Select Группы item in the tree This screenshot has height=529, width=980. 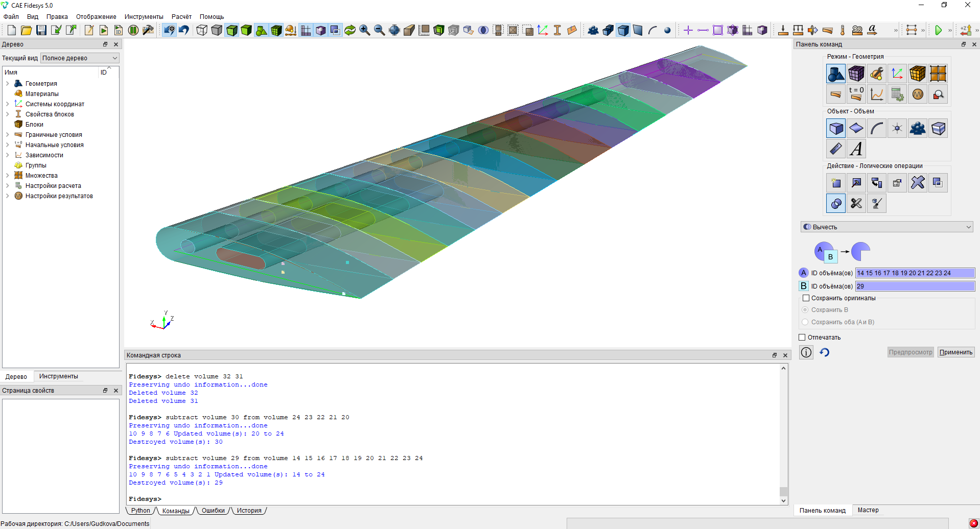tap(36, 165)
